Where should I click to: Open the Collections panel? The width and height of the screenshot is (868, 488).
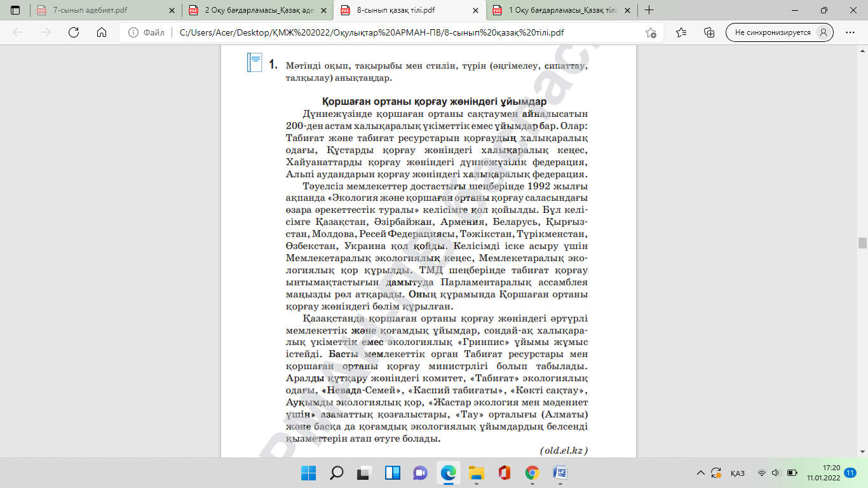click(710, 32)
